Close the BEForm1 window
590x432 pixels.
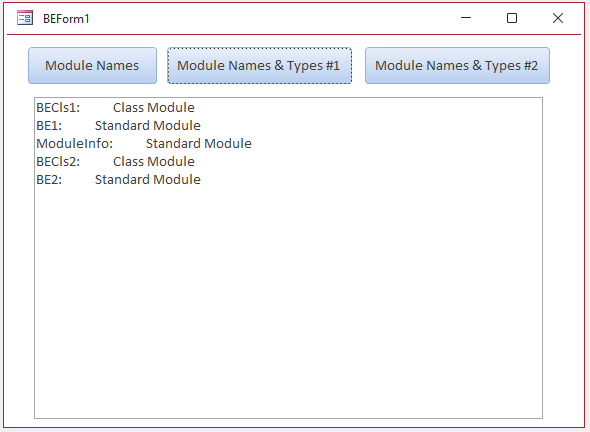[558, 18]
